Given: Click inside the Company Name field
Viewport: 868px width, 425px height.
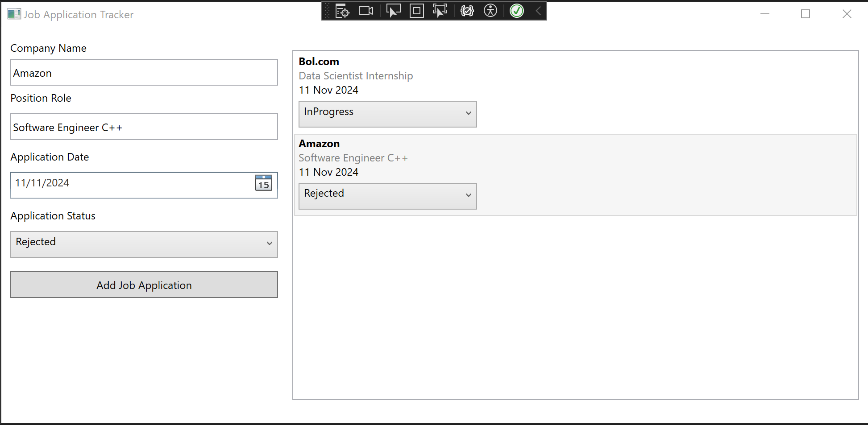Looking at the screenshot, I should pyautogui.click(x=144, y=72).
